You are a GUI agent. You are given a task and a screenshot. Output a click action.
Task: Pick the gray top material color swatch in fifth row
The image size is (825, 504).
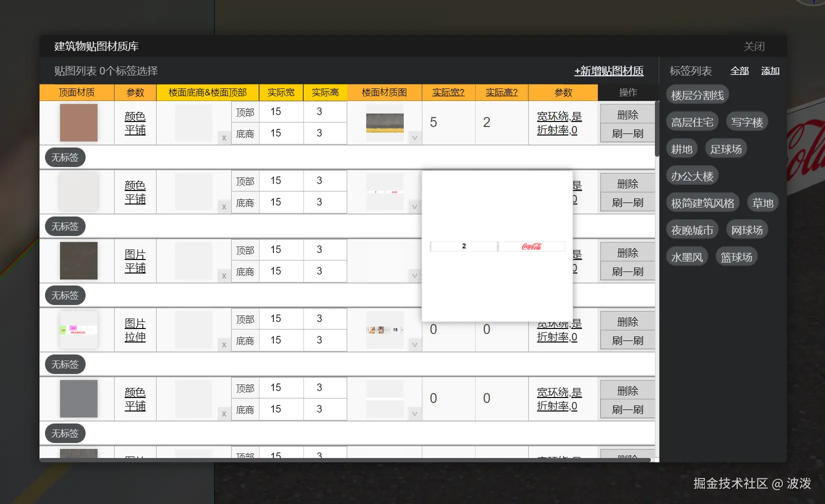click(79, 399)
